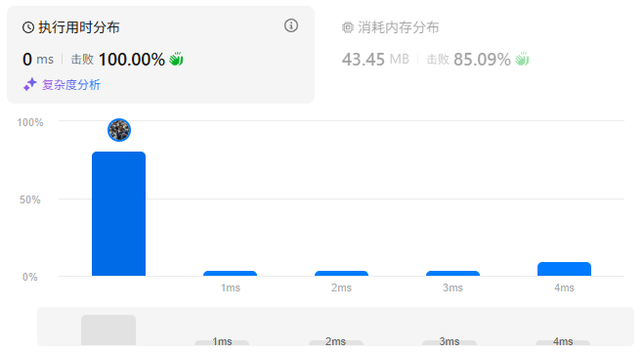The image size is (644, 353).
Task: Click the chip icon beside 消耗内存分布
Action: 348,27
